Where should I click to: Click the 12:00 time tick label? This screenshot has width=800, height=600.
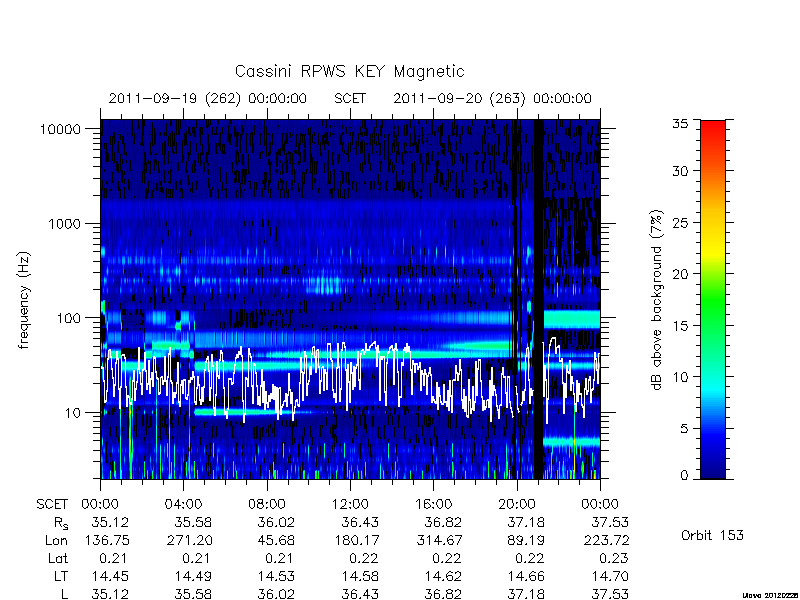click(x=350, y=504)
